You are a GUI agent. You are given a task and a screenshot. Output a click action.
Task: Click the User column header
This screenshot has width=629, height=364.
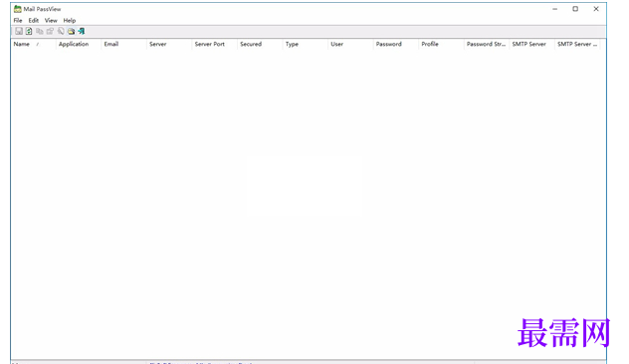pyautogui.click(x=350, y=44)
